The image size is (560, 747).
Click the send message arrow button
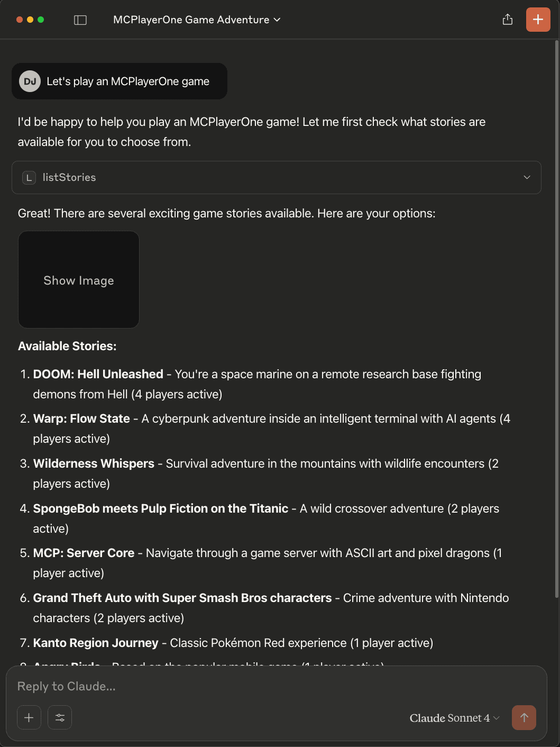pyautogui.click(x=524, y=718)
